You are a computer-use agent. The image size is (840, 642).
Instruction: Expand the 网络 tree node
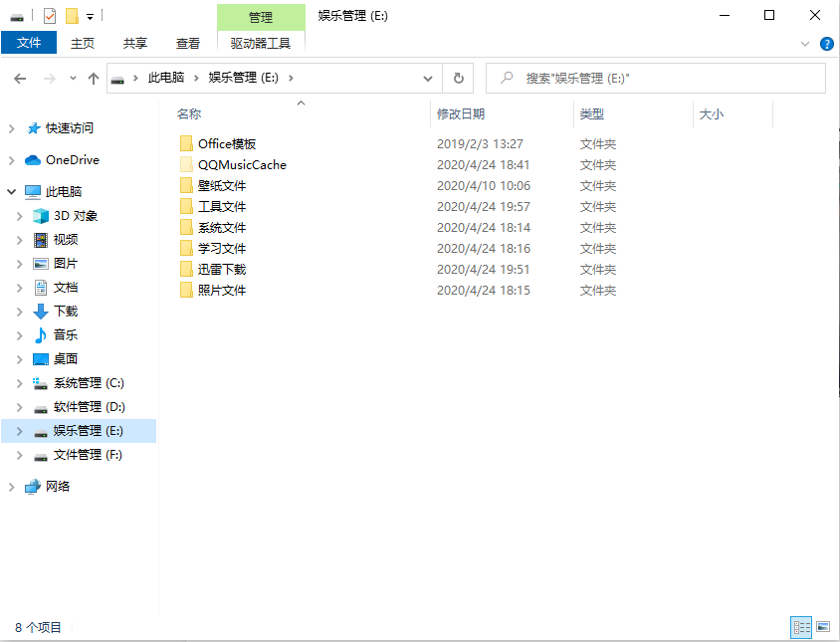[x=11, y=487]
